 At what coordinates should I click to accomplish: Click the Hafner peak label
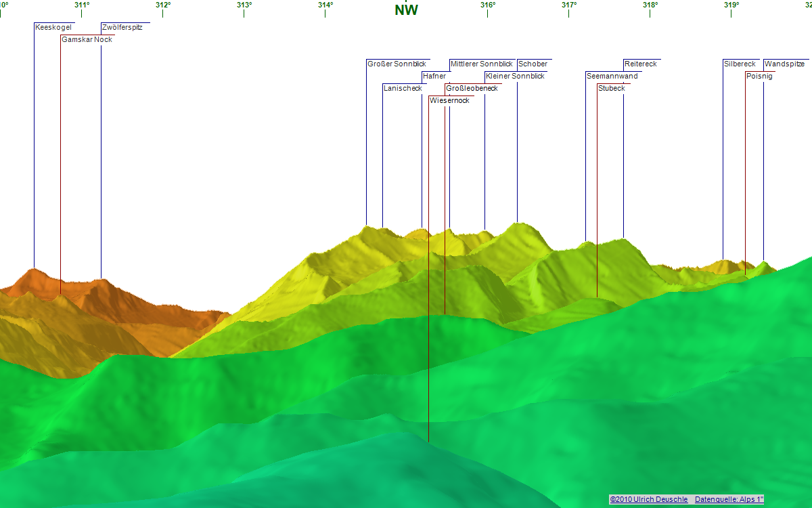coord(434,77)
